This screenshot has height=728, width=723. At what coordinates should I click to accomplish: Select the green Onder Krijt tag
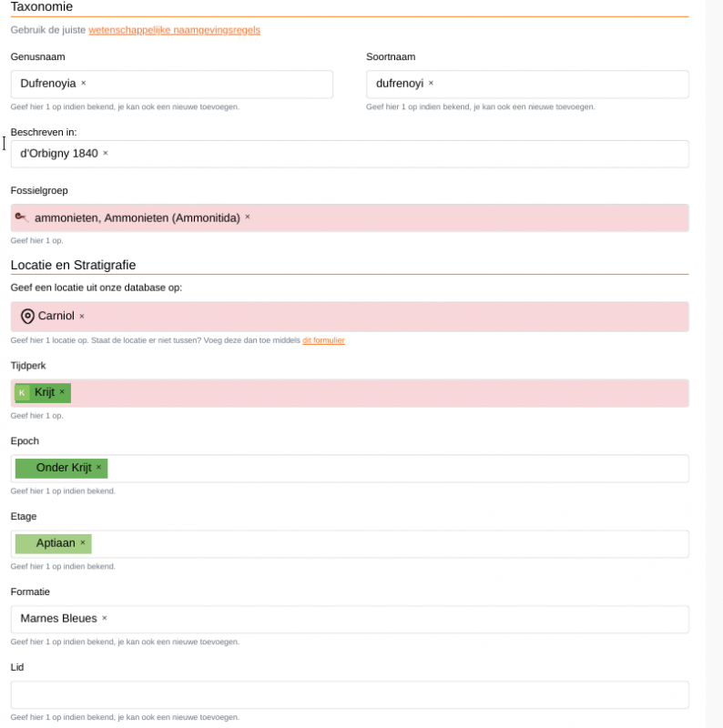[x=62, y=468]
